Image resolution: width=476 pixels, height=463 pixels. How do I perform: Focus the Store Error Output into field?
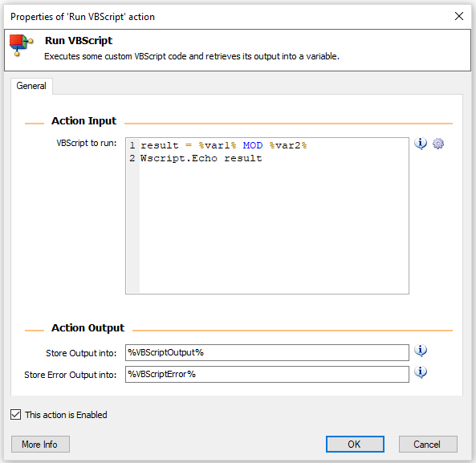point(267,374)
